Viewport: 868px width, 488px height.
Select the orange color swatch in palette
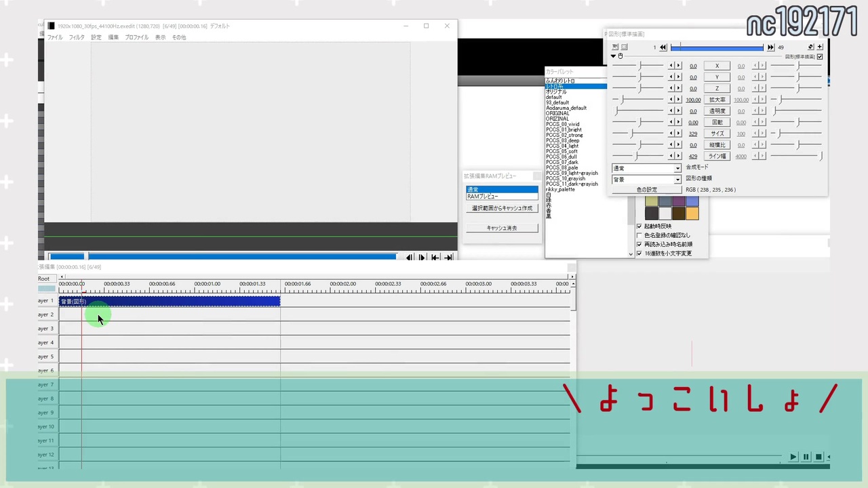692,213
